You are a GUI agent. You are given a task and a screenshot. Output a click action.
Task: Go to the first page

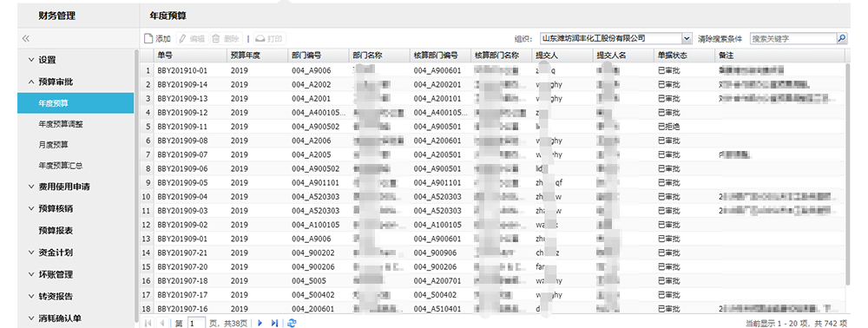pyautogui.click(x=148, y=323)
